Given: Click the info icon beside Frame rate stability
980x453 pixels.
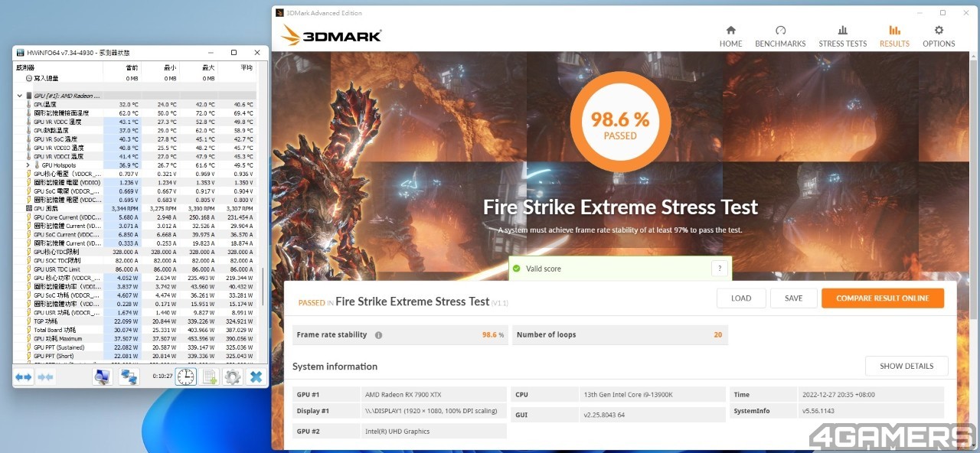Looking at the screenshot, I should tap(378, 335).
